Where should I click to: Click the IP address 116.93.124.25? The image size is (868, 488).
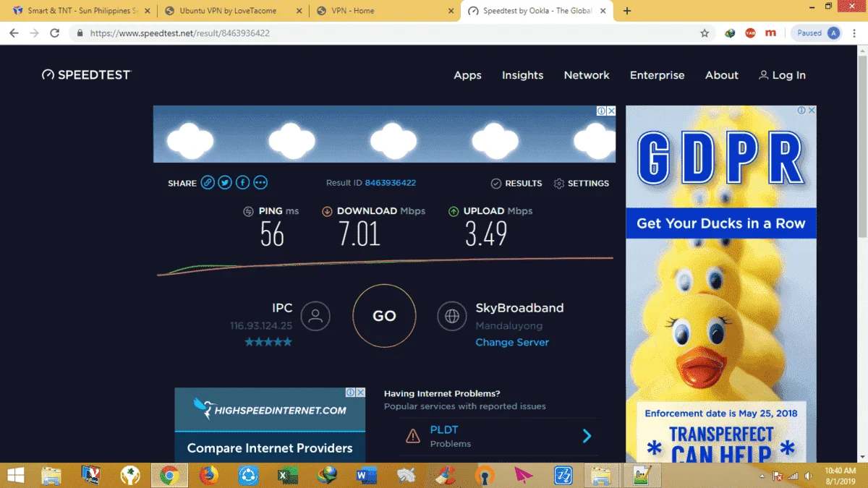(x=261, y=326)
